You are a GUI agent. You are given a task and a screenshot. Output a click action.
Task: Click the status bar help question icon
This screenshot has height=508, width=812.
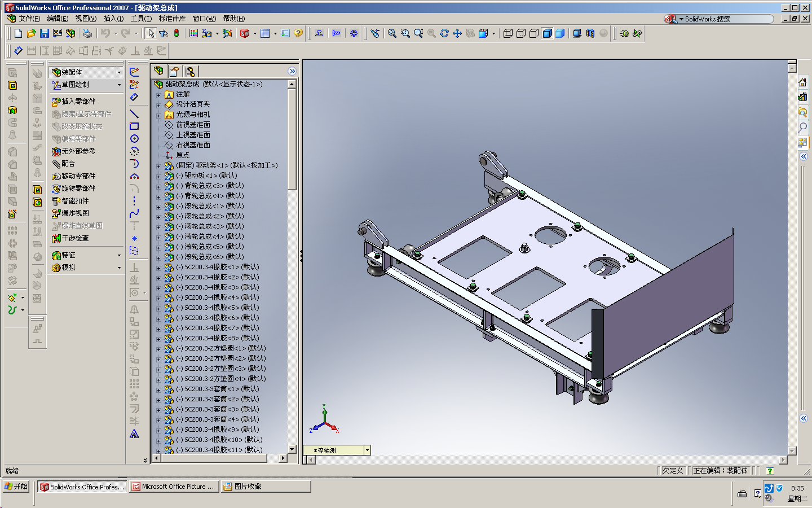(x=770, y=471)
